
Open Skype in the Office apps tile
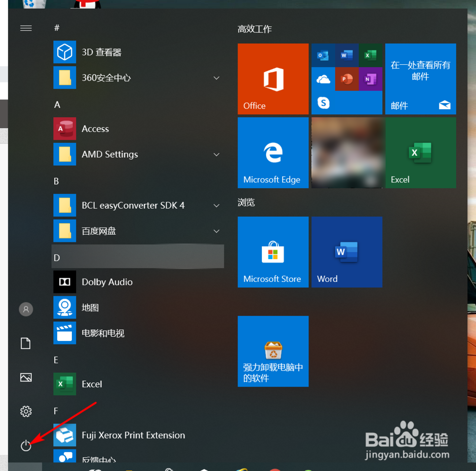pyautogui.click(x=323, y=103)
